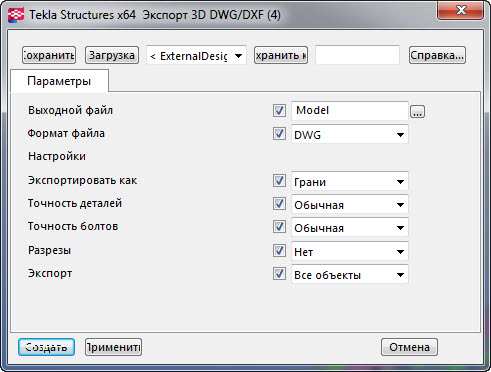Click the Tekla Structures logo icon

point(16,15)
